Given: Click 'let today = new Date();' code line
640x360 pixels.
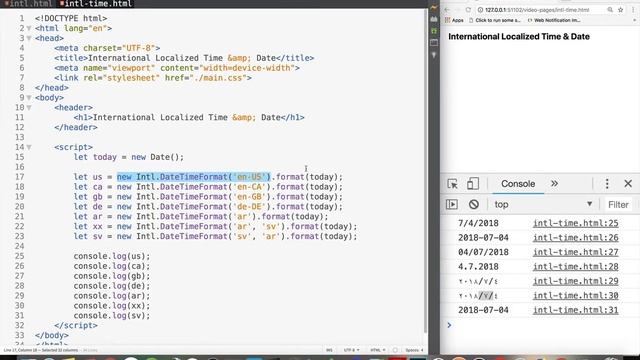Looking at the screenshot, I should 129,157.
